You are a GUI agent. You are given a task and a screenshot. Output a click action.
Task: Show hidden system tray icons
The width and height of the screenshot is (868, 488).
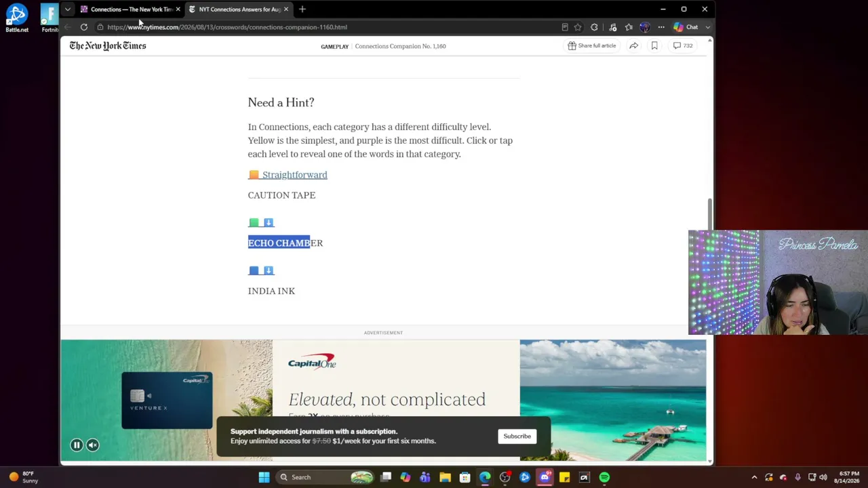[754, 477]
